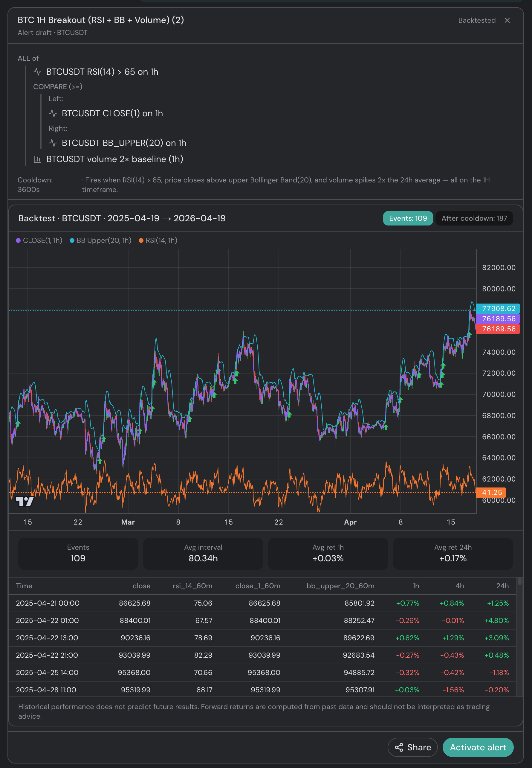Click the 95307.91 bb_upper cell
The width and height of the screenshot is (532, 768).
360,690
